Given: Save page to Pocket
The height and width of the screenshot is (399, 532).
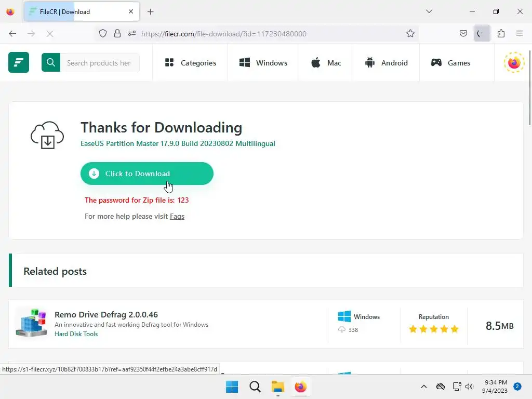Looking at the screenshot, I should point(463,33).
